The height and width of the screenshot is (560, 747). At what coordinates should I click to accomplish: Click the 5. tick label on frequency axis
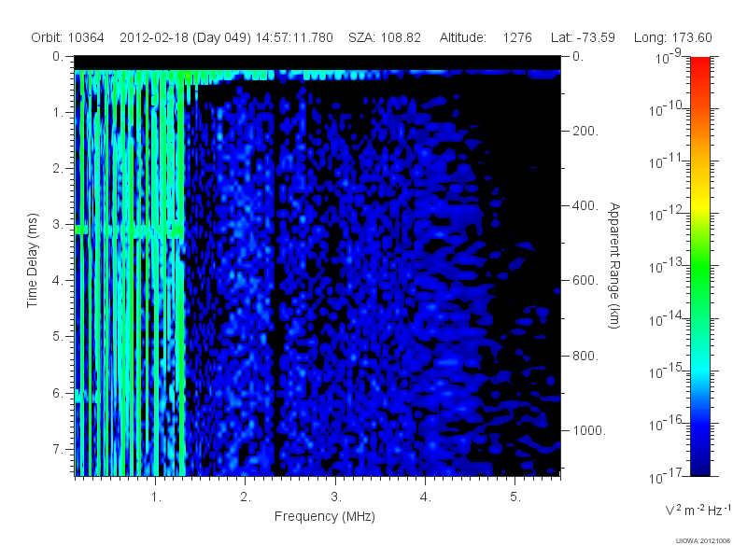click(515, 497)
